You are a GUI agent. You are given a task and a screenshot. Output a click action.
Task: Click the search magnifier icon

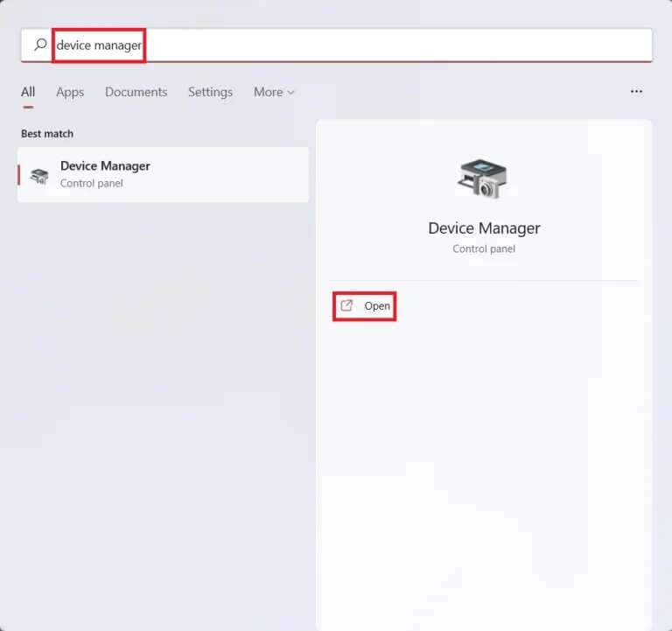coord(40,44)
